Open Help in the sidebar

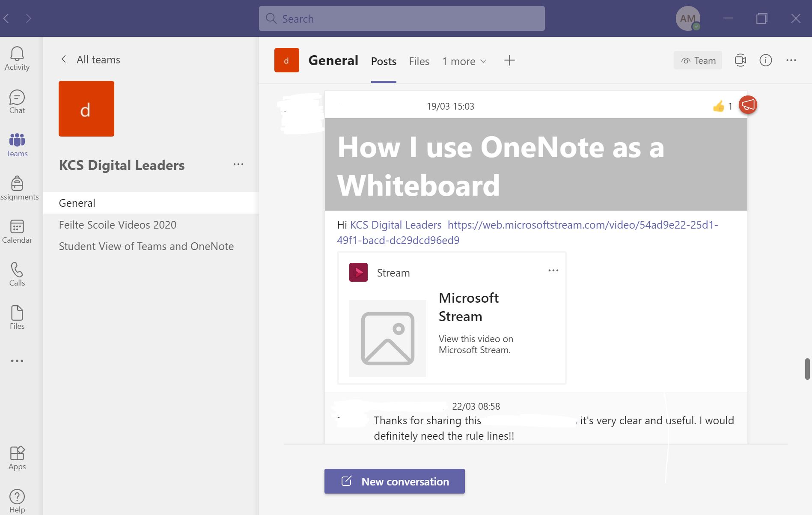pyautogui.click(x=17, y=501)
